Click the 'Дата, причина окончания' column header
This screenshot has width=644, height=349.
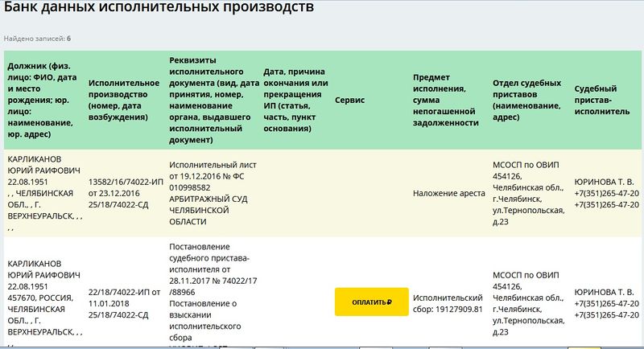click(x=295, y=100)
